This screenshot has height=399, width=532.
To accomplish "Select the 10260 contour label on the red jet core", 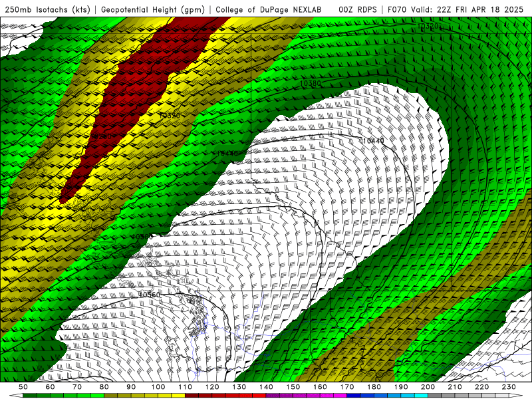I will pyautogui.click(x=101, y=136).
